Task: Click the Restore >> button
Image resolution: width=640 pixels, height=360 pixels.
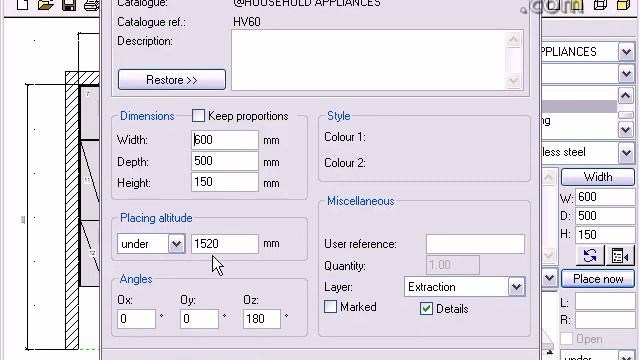Action: tap(172, 80)
